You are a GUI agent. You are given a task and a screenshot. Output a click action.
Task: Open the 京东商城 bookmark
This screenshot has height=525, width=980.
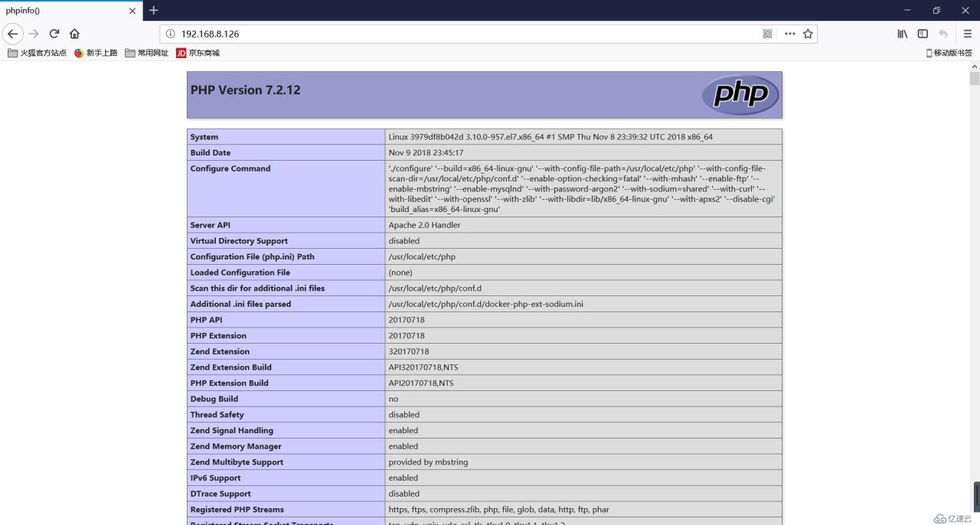pos(198,53)
